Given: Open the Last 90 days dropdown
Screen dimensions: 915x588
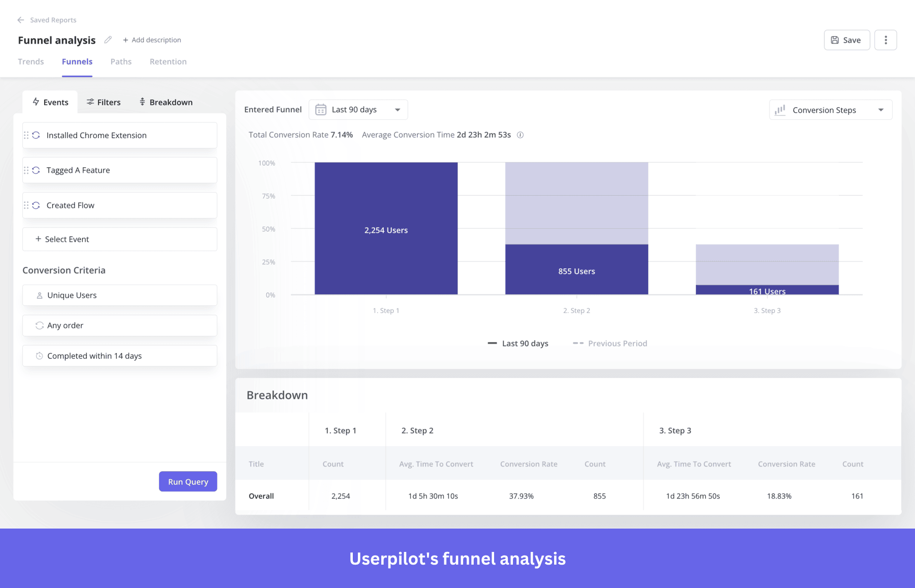Looking at the screenshot, I should point(358,109).
